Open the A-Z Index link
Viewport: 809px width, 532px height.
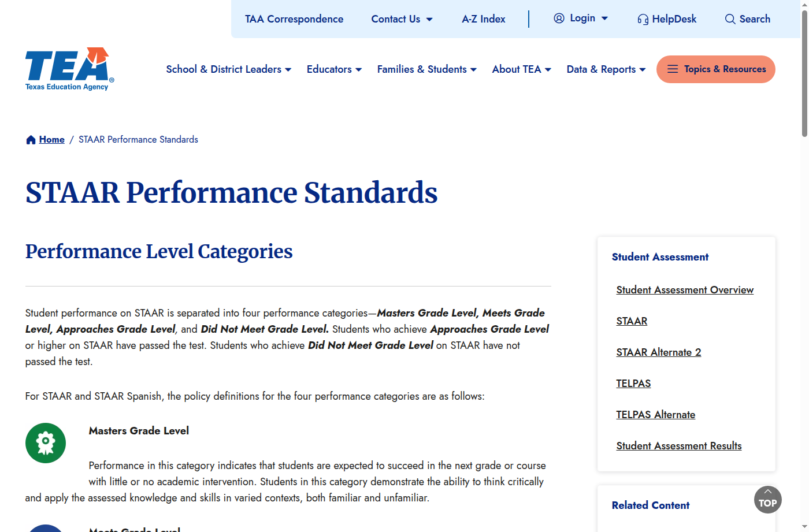tap(484, 19)
